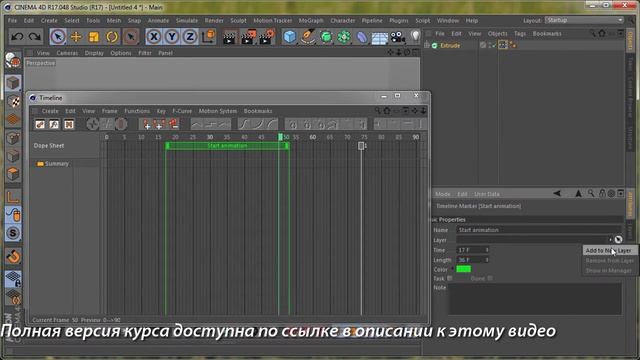Click the Bend deformer icon

coord(362,37)
